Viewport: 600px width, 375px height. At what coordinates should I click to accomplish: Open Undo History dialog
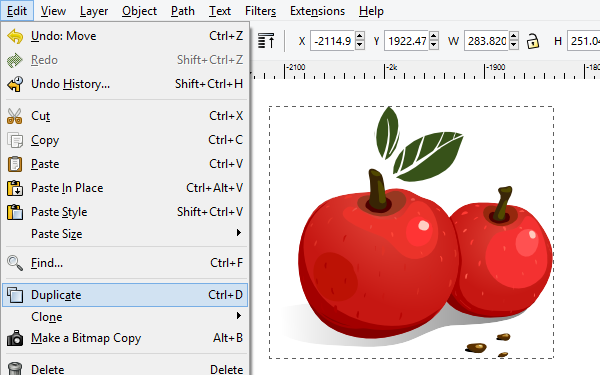click(x=125, y=84)
